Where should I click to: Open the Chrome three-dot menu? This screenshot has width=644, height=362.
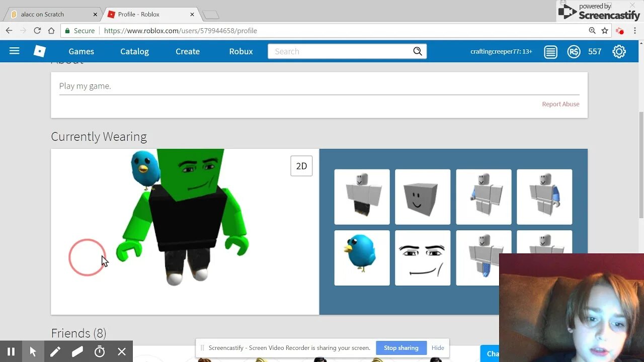coord(634,31)
